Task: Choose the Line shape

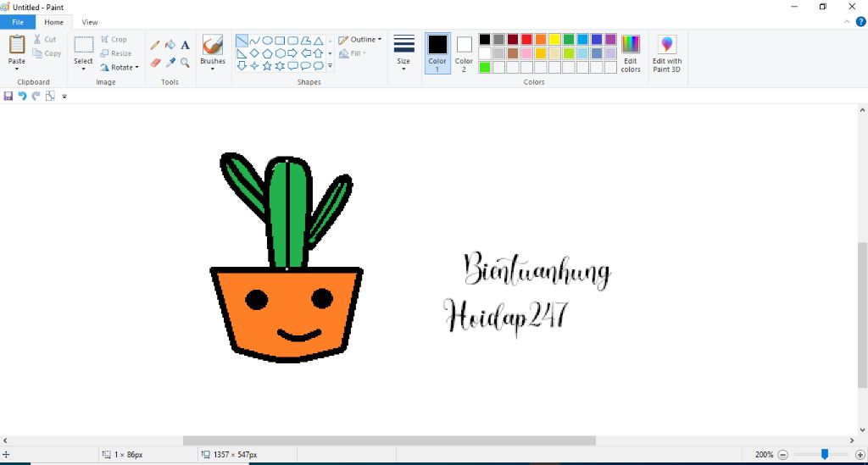Action: point(242,41)
